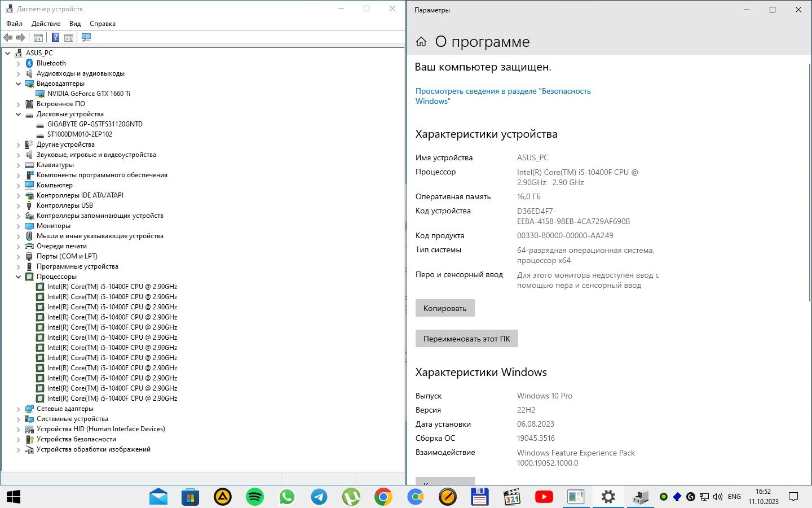
Task: Click the ENG language indicator
Action: click(x=734, y=497)
